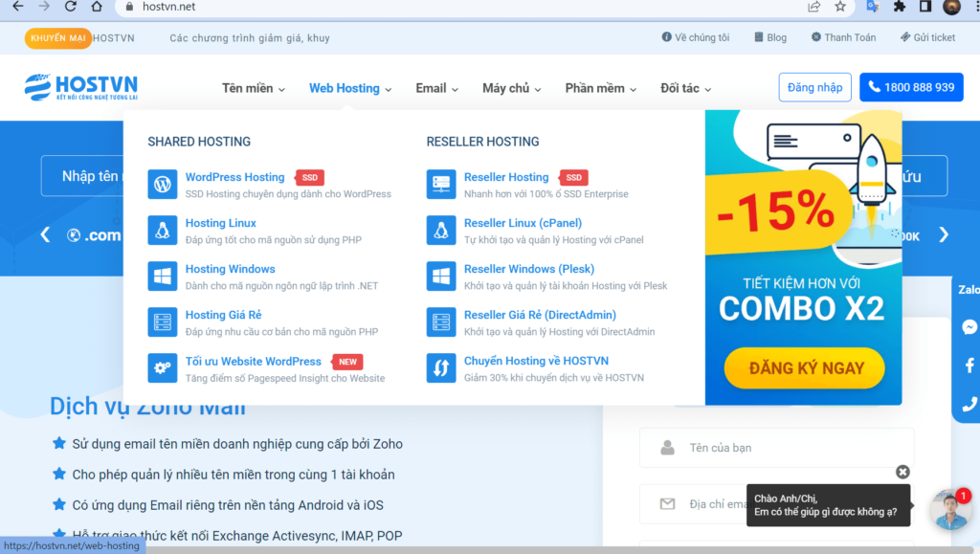Open Facebook Messenger from the side widget
980x554 pixels.
(x=969, y=326)
